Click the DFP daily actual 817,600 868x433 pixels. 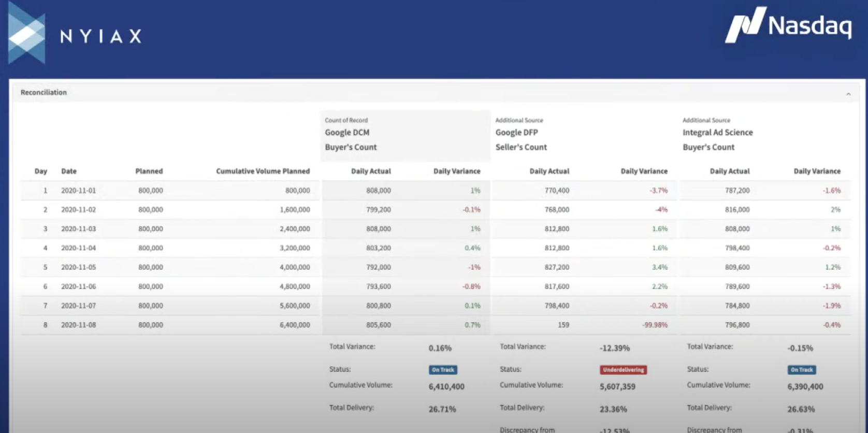pyautogui.click(x=557, y=286)
